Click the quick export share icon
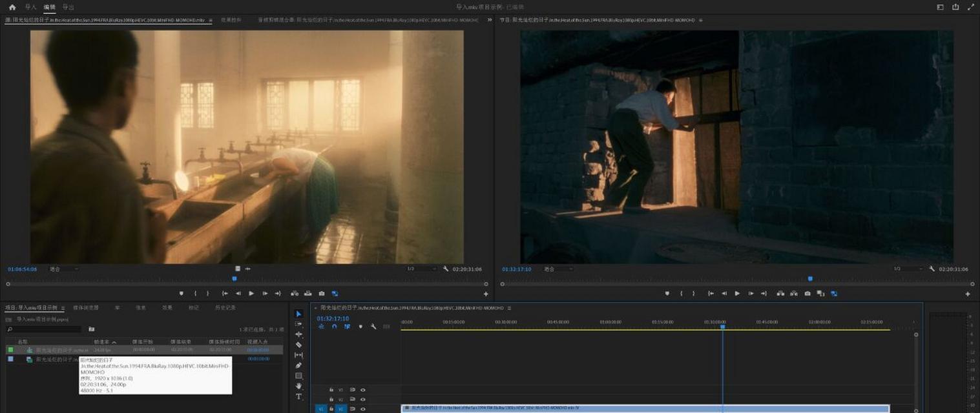 coord(956,7)
